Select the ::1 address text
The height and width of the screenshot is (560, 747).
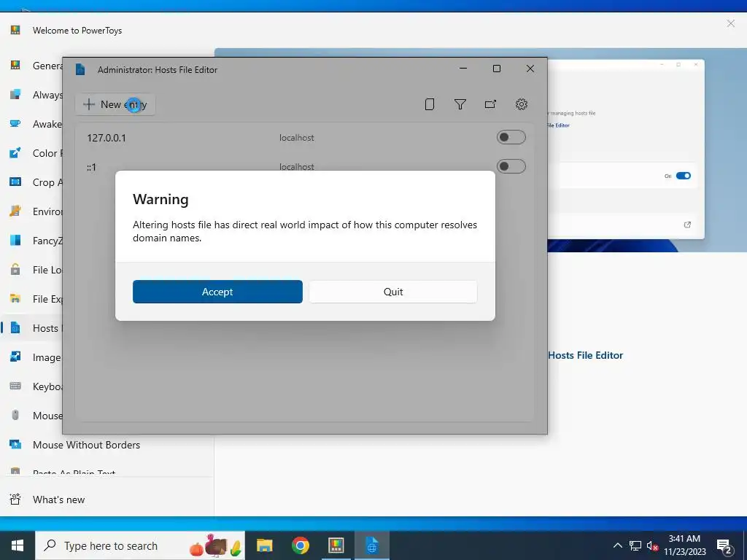[x=91, y=167]
